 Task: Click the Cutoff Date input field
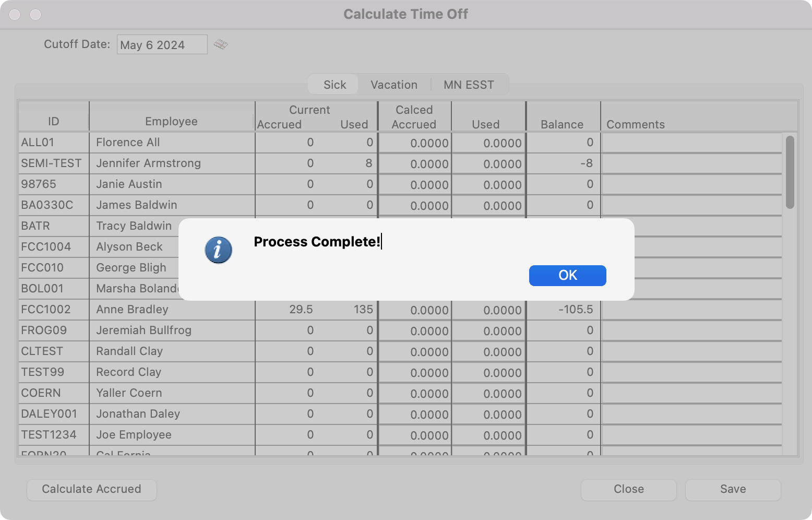[x=162, y=45]
